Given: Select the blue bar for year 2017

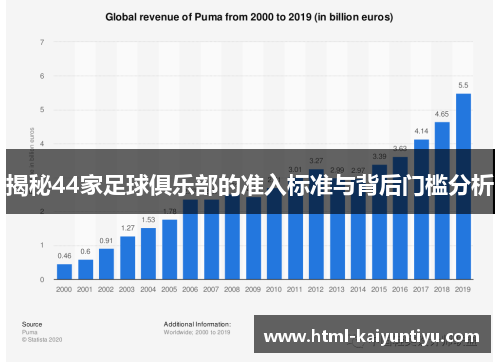Looking at the screenshot, I should (x=421, y=209).
